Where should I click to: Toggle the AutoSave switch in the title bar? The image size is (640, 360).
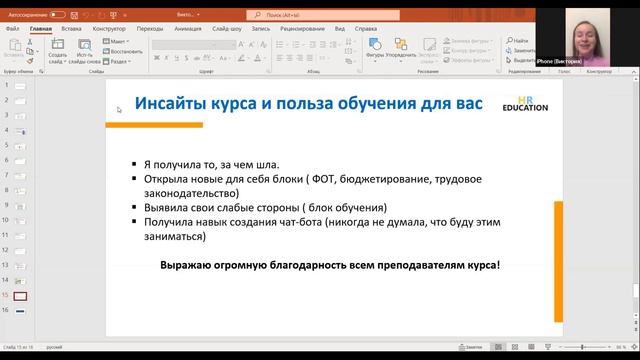(58, 15)
